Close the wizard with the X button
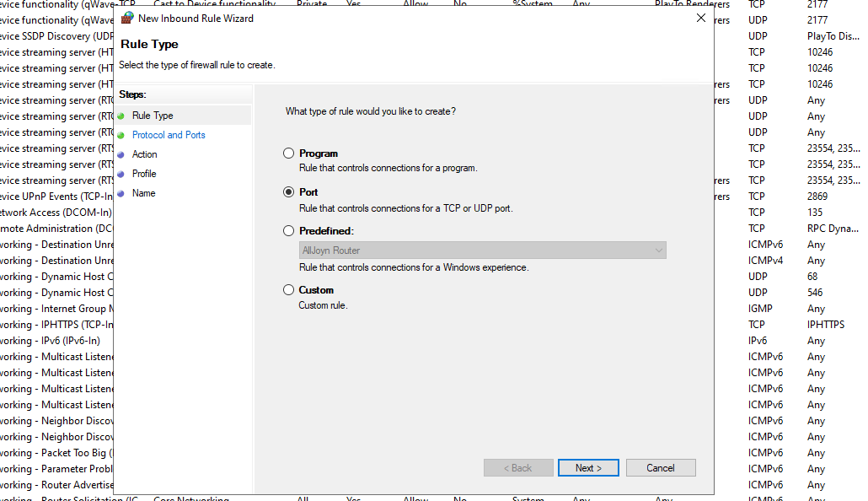The image size is (868, 501). click(x=701, y=18)
